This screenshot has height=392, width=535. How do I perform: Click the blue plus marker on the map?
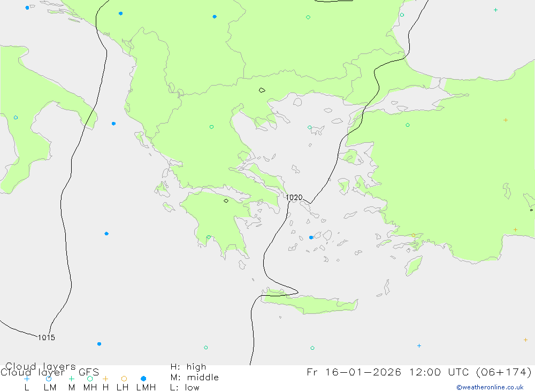[419, 345]
